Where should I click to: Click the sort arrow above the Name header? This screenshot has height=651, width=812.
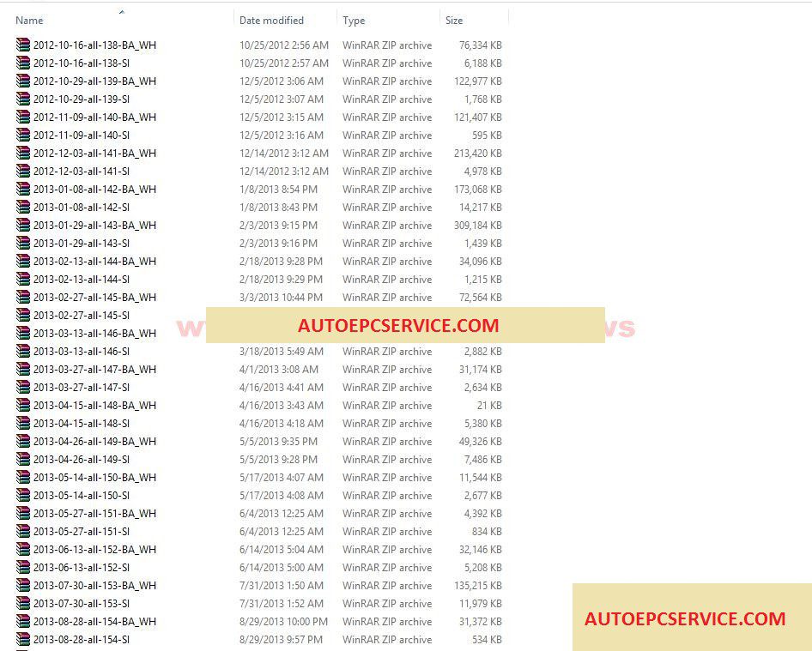(122, 11)
